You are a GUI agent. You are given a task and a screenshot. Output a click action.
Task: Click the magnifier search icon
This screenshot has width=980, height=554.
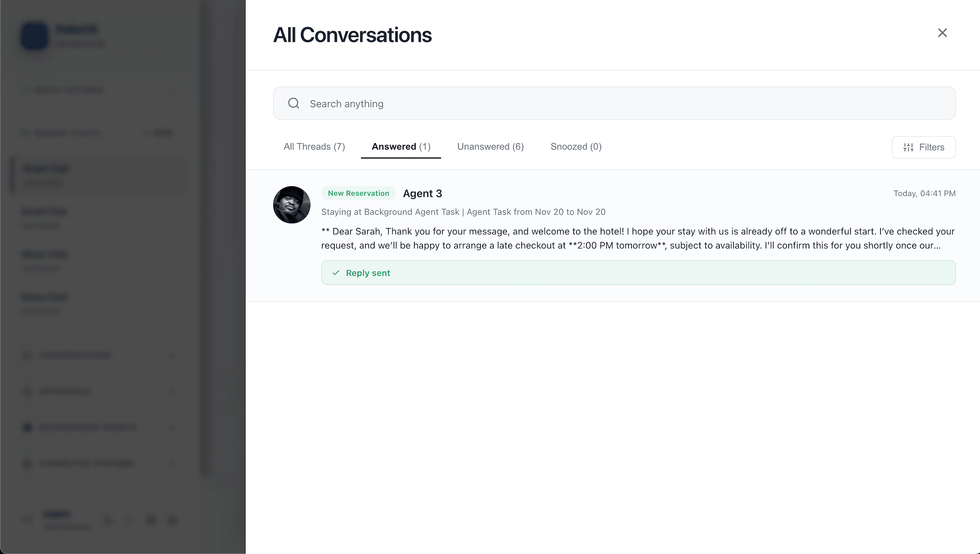[293, 103]
